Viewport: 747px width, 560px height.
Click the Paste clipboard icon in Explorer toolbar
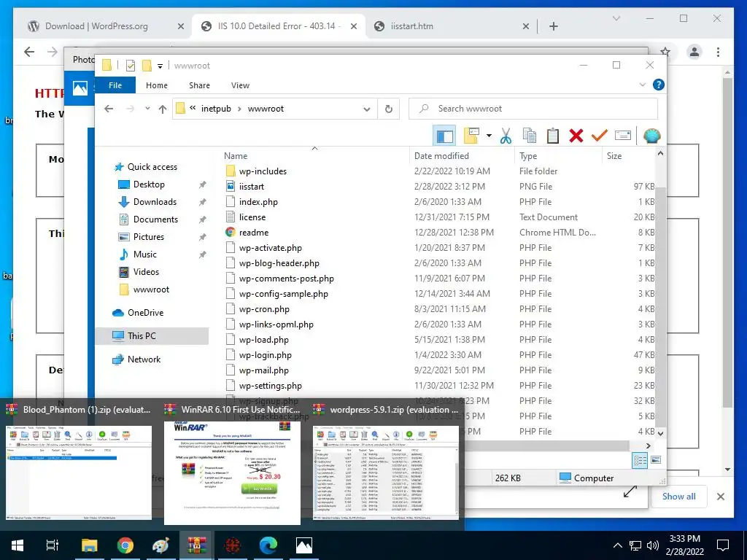553,136
